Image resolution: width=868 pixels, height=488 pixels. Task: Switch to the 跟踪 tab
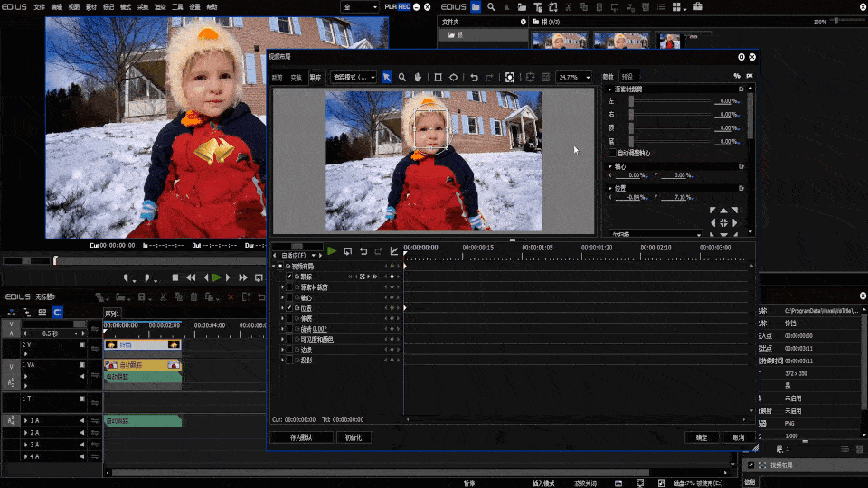click(x=315, y=78)
